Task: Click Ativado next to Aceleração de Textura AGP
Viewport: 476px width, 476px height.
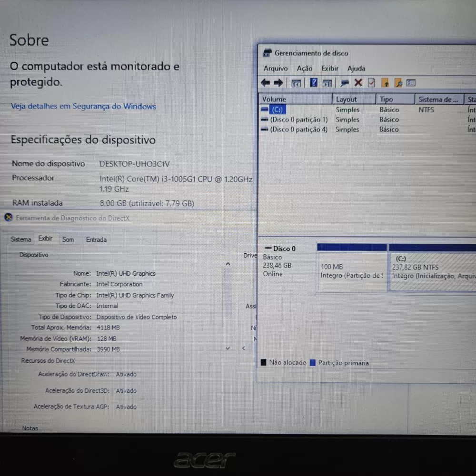Action: pos(126,407)
